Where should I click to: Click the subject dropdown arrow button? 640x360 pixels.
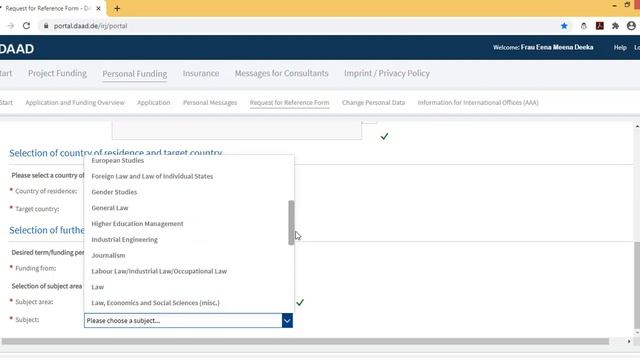287,321
